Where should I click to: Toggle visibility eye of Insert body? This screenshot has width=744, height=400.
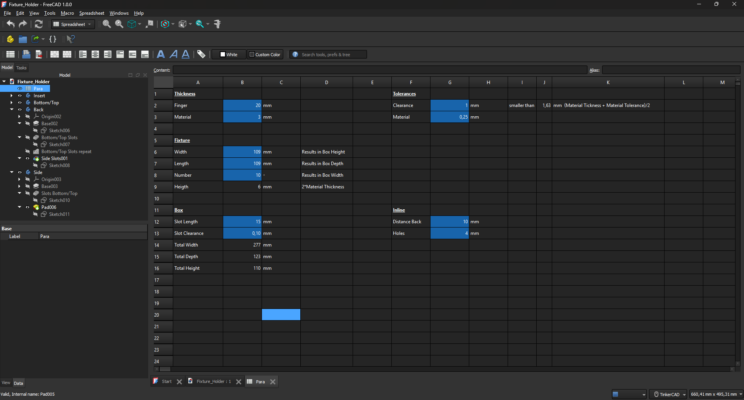(20, 95)
